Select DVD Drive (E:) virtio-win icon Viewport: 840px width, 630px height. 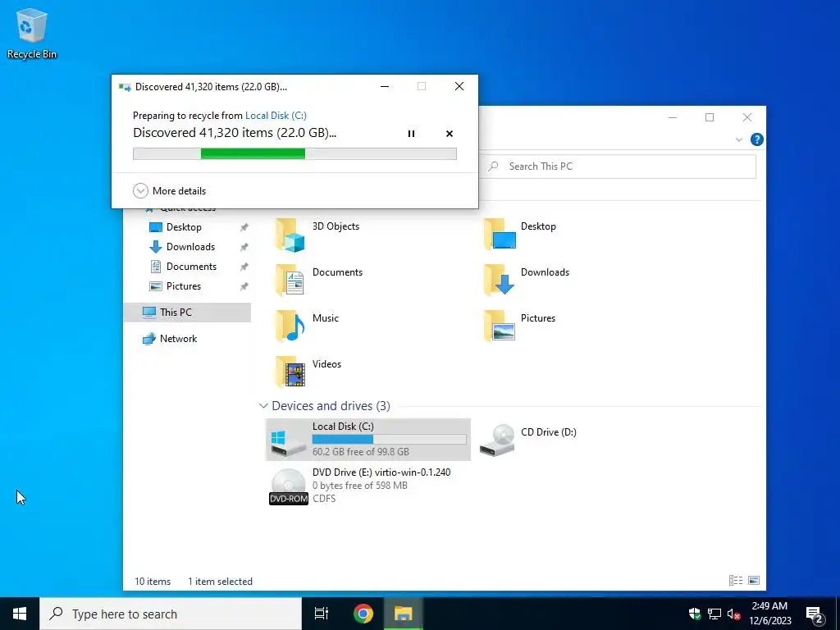click(288, 486)
